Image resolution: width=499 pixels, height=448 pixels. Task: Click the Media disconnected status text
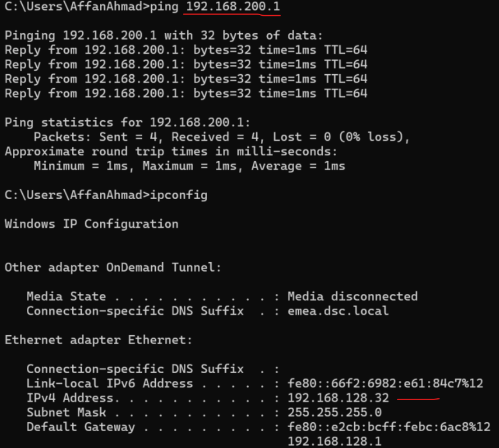pyautogui.click(x=353, y=296)
